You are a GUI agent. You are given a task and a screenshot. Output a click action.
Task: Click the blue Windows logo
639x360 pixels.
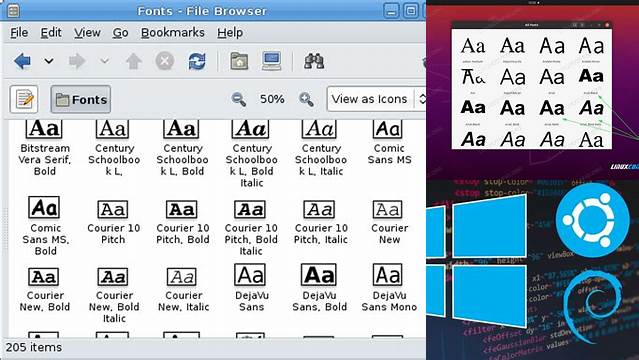pos(477,260)
